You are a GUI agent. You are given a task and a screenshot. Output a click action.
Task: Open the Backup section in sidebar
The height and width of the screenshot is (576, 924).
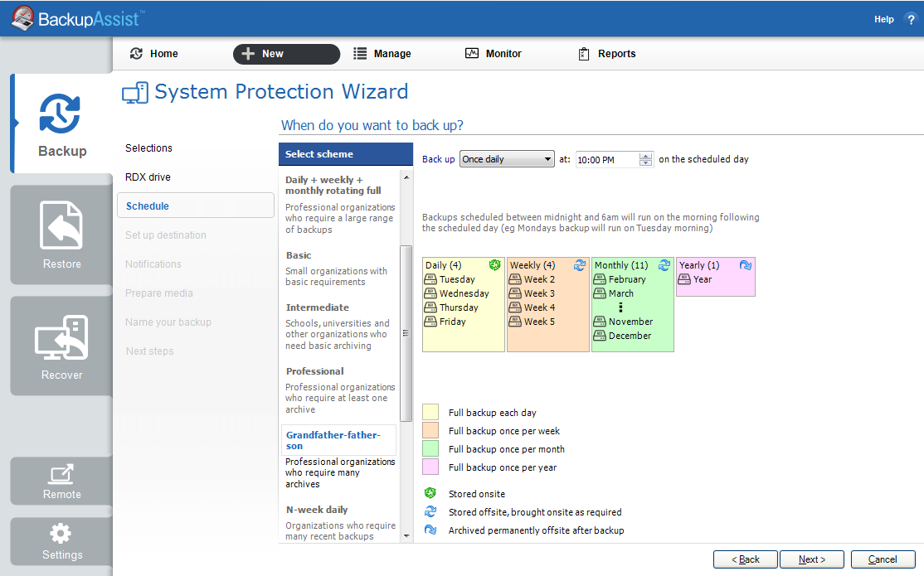(x=61, y=124)
